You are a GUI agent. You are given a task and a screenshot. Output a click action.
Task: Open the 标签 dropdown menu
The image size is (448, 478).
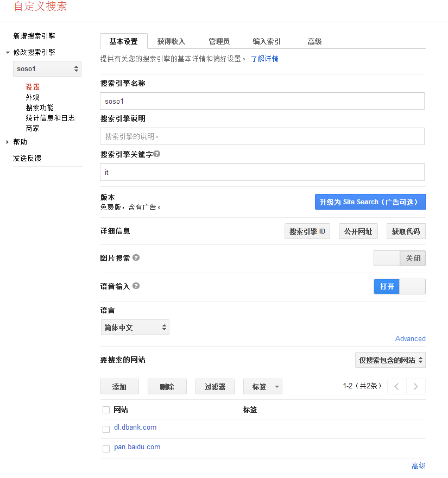263,386
